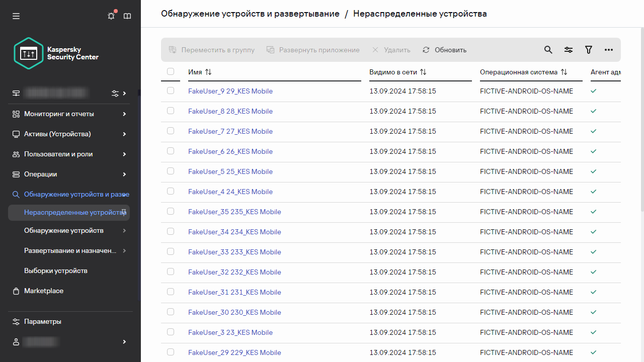Click agent checkmark in FakeUser_9 row
Viewport: 644px width, 362px height.
[594, 91]
